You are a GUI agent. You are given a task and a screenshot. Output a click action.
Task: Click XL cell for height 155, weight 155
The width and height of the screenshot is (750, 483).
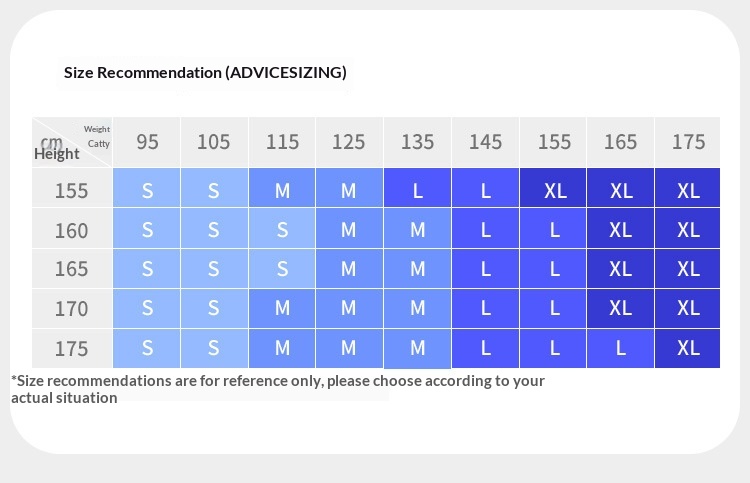pyautogui.click(x=554, y=190)
